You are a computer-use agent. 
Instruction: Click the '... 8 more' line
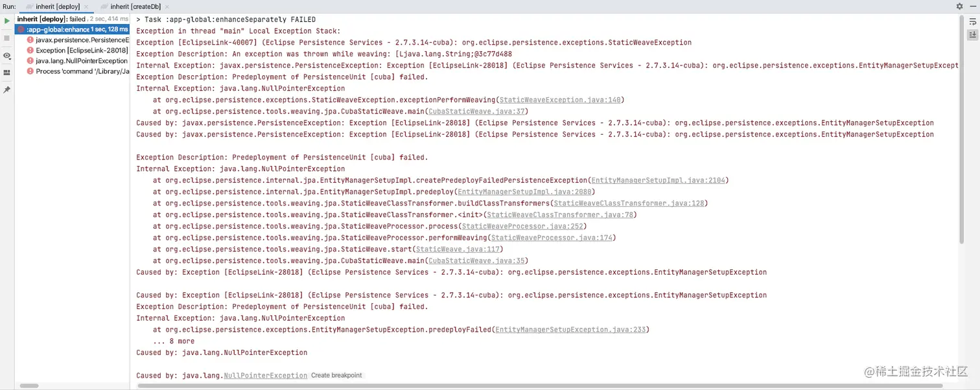click(x=174, y=341)
